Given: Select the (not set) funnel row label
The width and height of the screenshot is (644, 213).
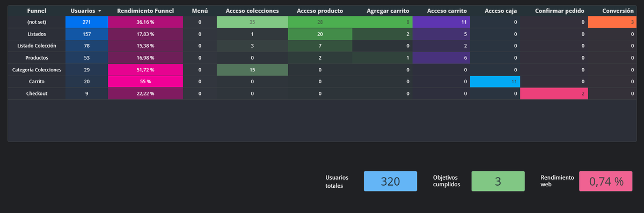Looking at the screenshot, I should pos(36,22).
